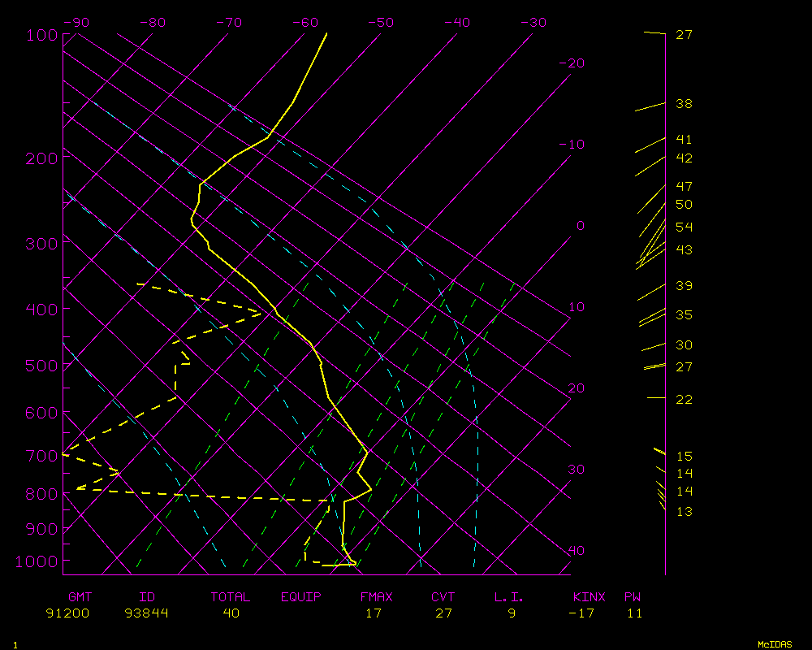The height and width of the screenshot is (650, 812).
Task: Click the PW value 11
Action: click(x=634, y=613)
